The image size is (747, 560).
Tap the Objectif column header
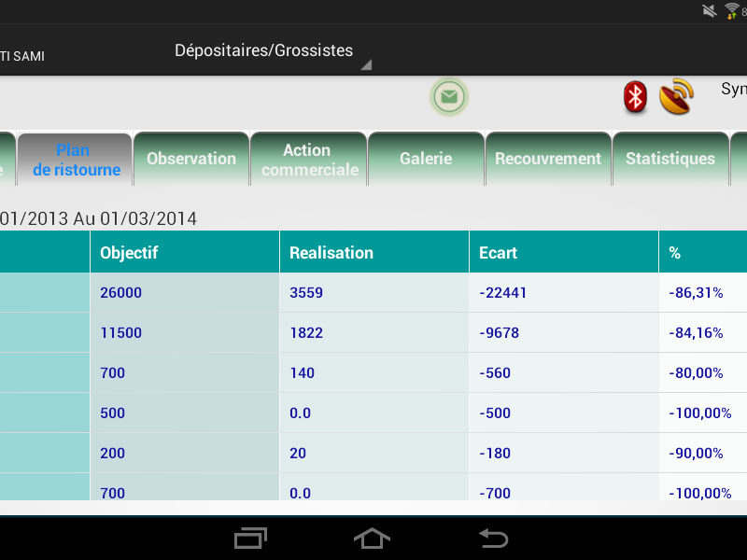[184, 252]
